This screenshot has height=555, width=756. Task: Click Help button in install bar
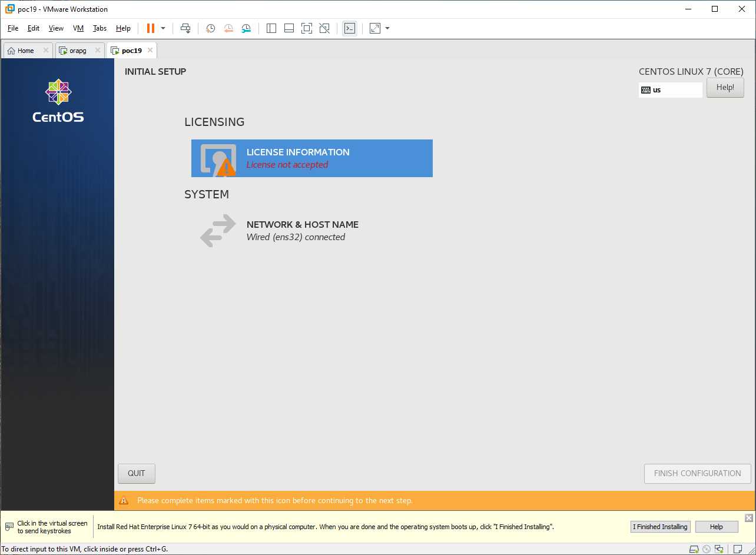[x=716, y=527]
